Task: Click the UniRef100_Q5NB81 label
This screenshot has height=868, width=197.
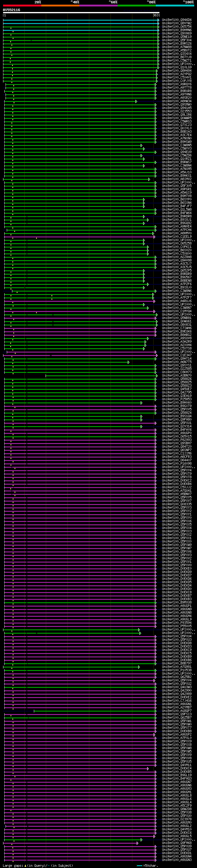Action: [177, 318]
